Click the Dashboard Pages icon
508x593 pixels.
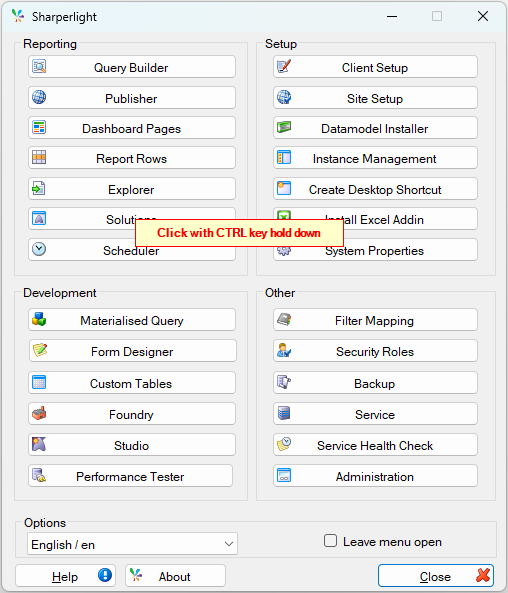pos(39,127)
